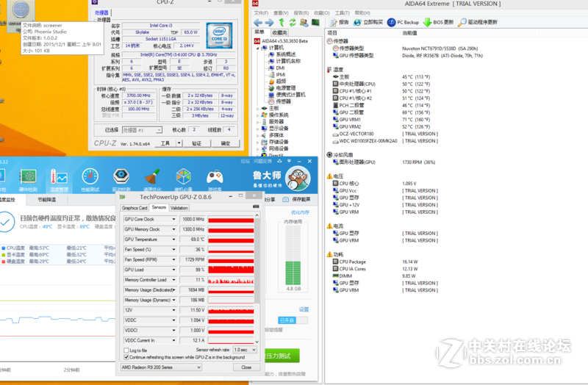Expand the 主板 tree node in AIDA64
Image resolution: width=588 pixels, height=385 pixels.
[x=258, y=109]
